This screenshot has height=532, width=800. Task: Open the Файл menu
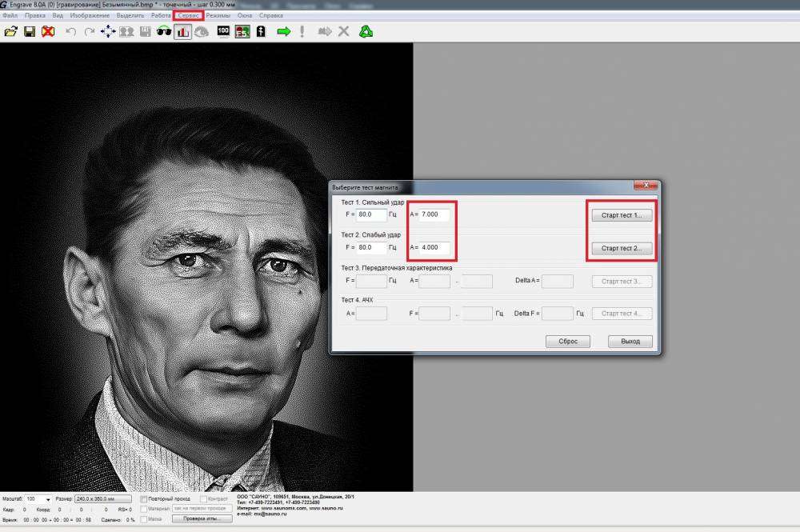click(10, 15)
